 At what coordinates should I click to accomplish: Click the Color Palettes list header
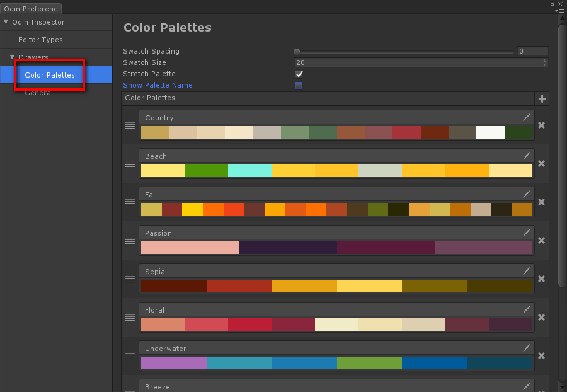coord(328,98)
